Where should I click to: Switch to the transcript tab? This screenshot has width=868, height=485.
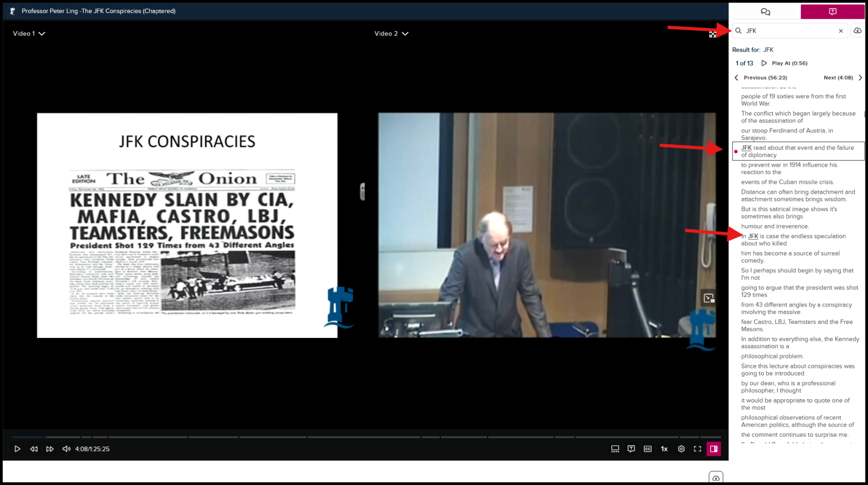coord(833,11)
